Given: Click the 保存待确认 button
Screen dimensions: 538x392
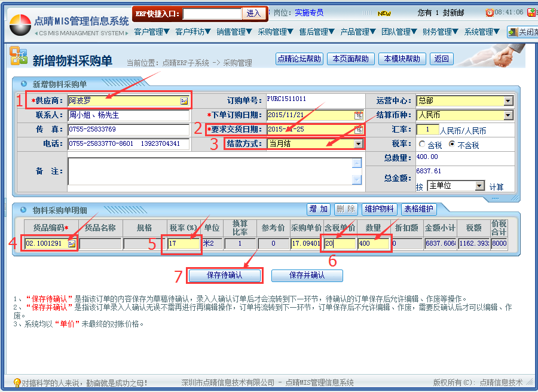Looking at the screenshot, I should tap(225, 275).
